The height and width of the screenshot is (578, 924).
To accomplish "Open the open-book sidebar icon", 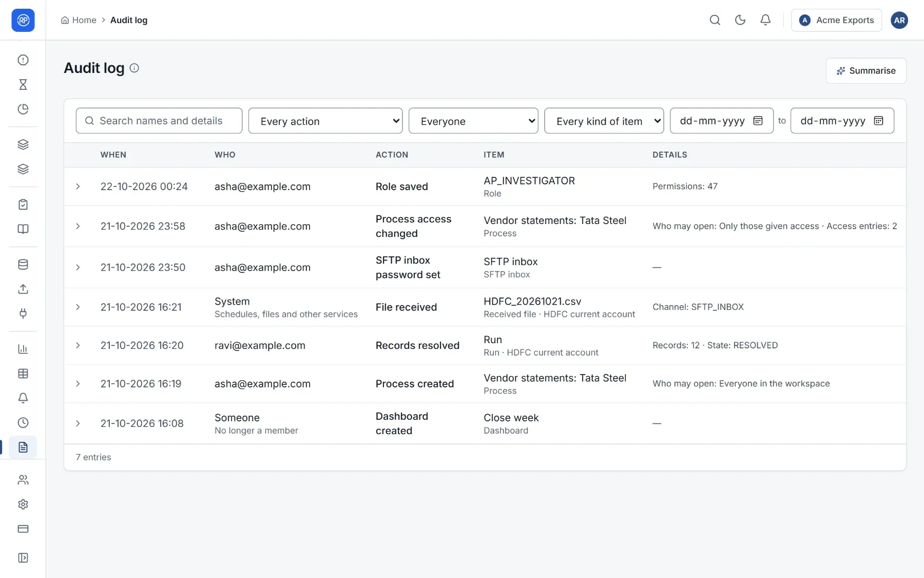I will pyautogui.click(x=23, y=229).
